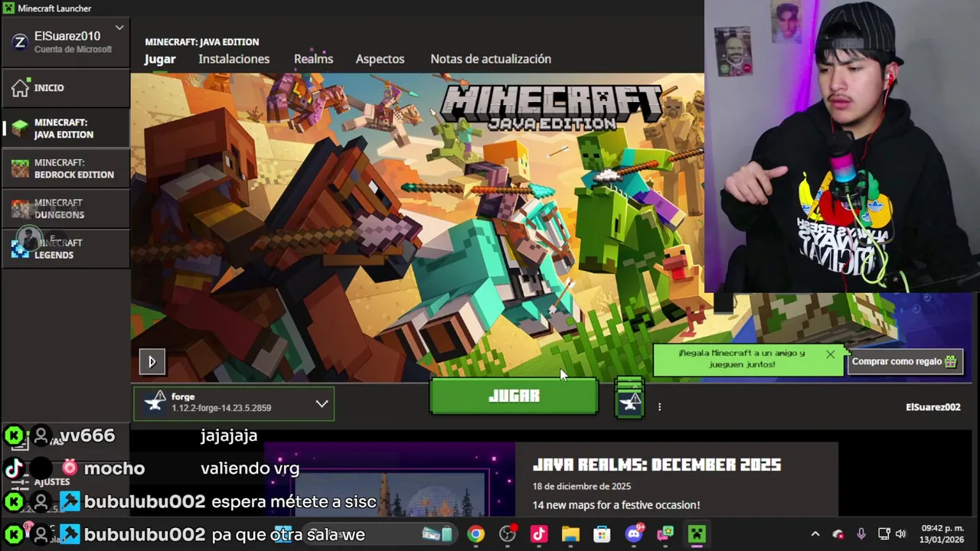The height and width of the screenshot is (551, 980).
Task: Click Minecraft Launcher taskbar icon
Action: (x=697, y=534)
